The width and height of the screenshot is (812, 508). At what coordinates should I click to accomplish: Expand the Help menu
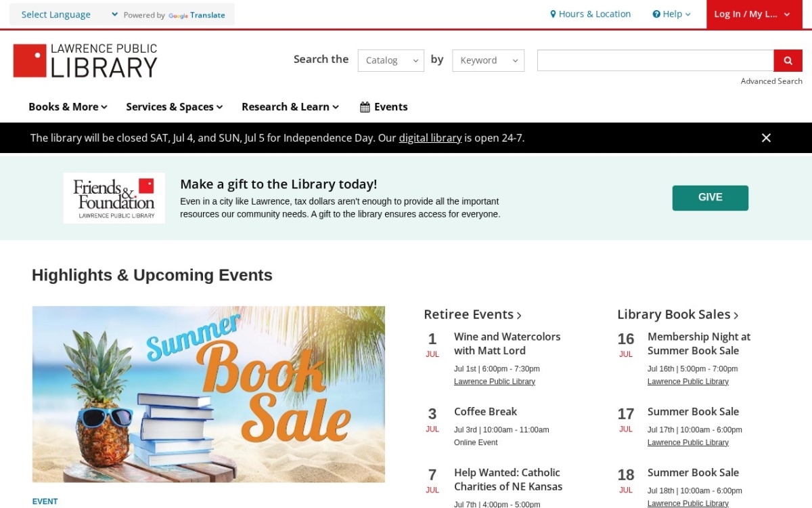671,14
